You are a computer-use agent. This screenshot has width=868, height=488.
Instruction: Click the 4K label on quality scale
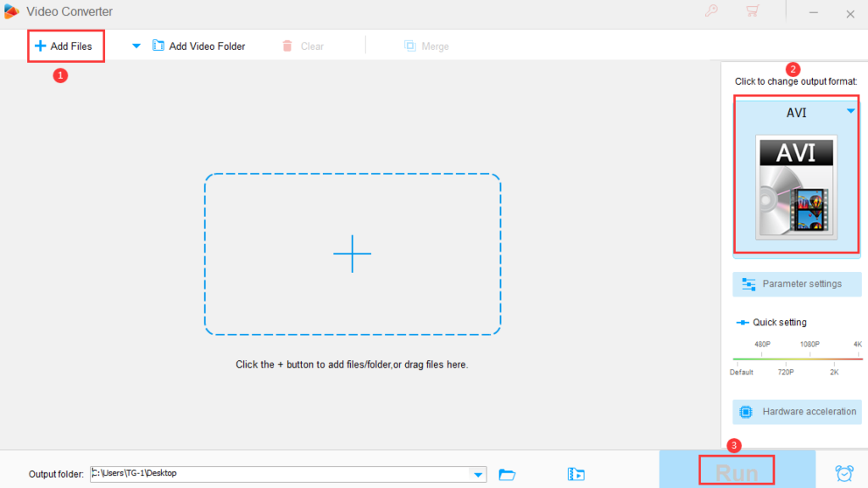[x=858, y=344]
